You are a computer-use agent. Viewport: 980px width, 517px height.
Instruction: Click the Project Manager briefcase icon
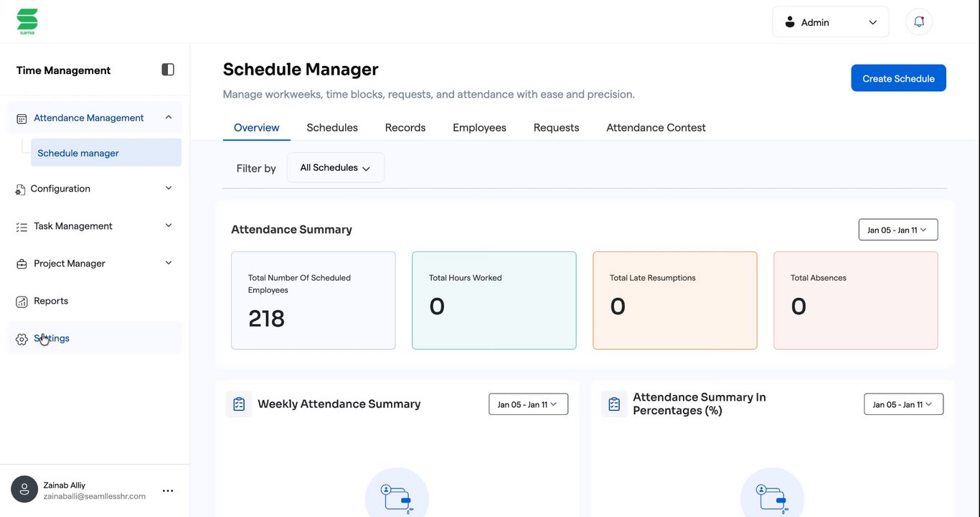22,264
